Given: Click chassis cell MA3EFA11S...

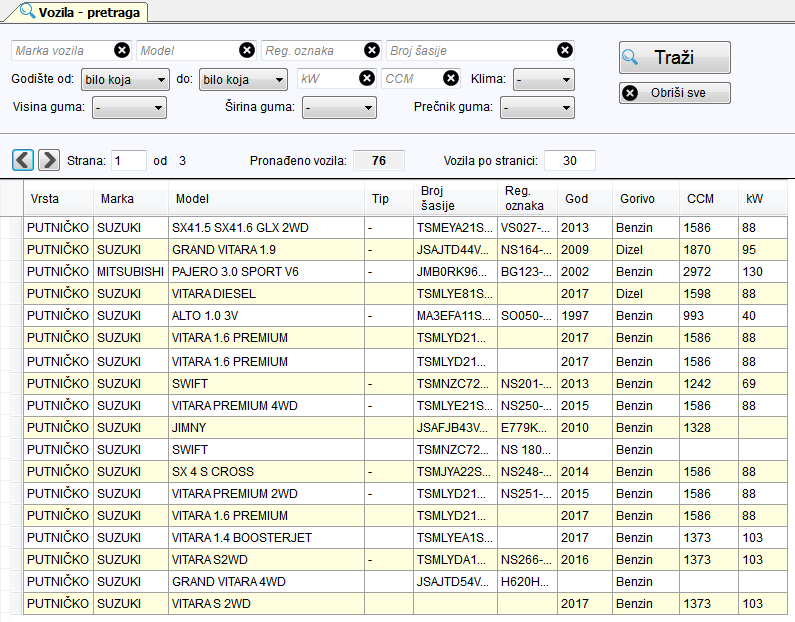Looking at the screenshot, I should [x=455, y=315].
